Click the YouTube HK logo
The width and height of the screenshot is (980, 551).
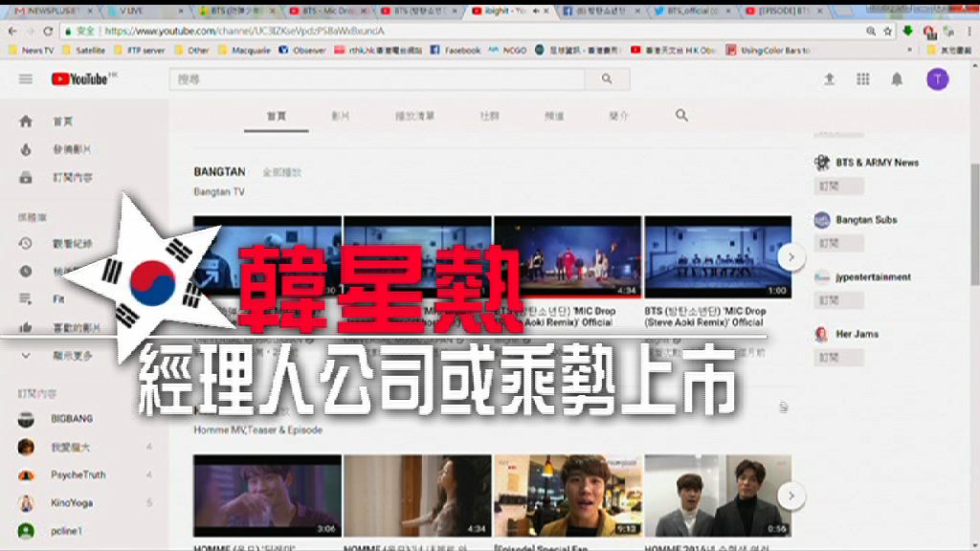[82, 80]
